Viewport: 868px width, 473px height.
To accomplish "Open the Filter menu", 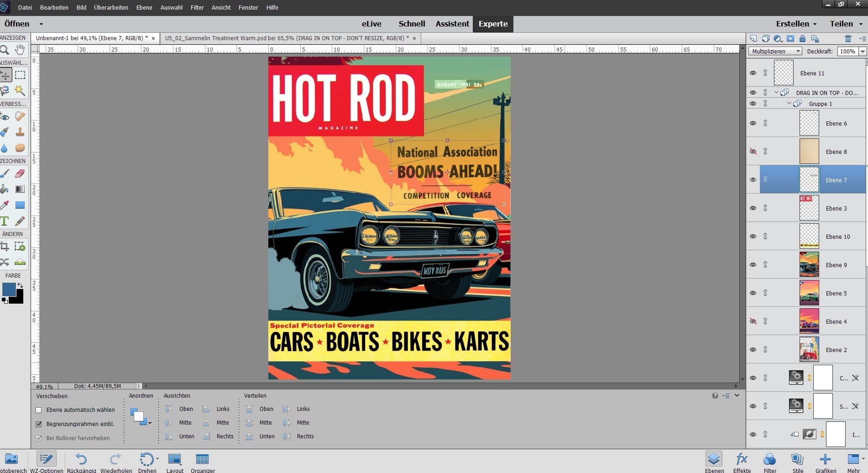I will pos(197,7).
